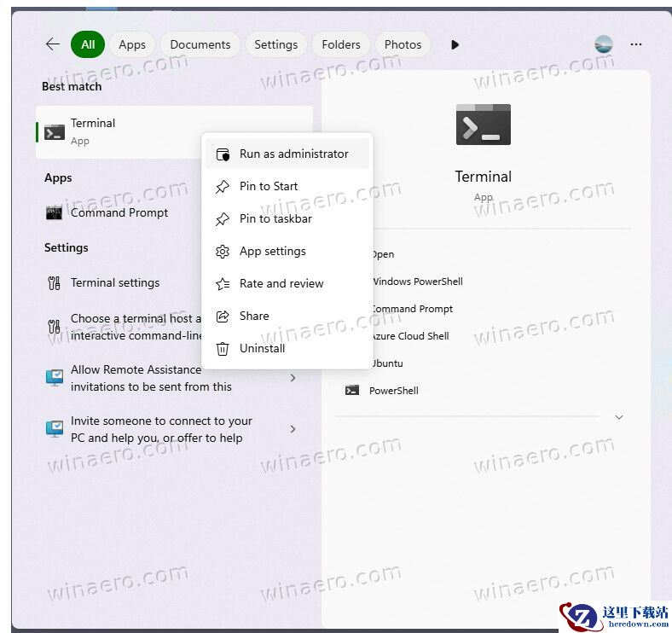Click the back arrow icon
The height and width of the screenshot is (633, 672).
pyautogui.click(x=53, y=44)
